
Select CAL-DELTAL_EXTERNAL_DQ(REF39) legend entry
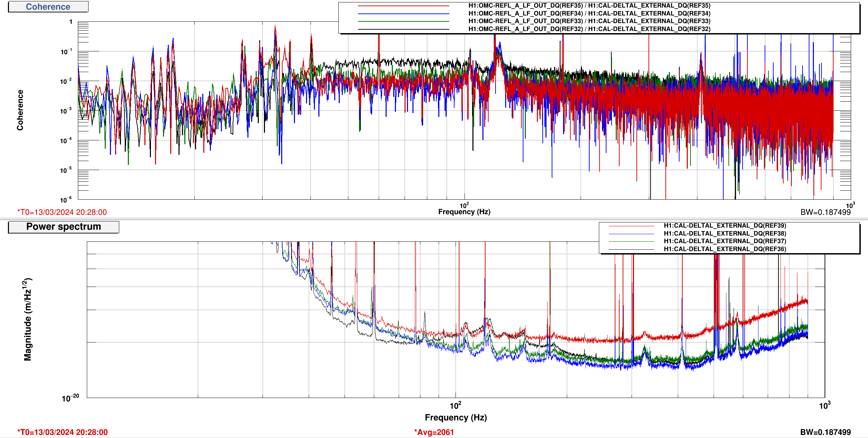click(x=725, y=226)
